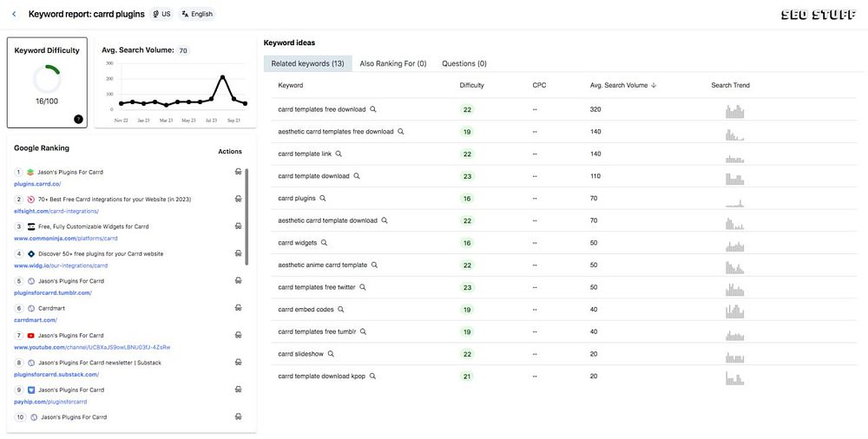This screenshot has width=868, height=439.
Task: Open the US country selector
Action: (x=161, y=14)
